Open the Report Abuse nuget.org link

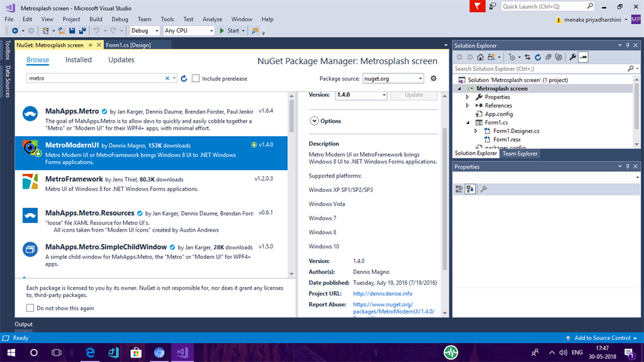click(394, 308)
